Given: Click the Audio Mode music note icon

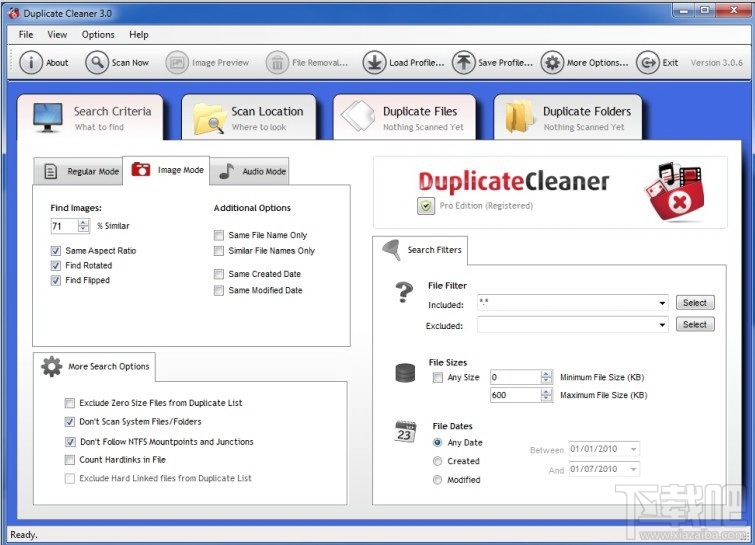Looking at the screenshot, I should pyautogui.click(x=226, y=171).
